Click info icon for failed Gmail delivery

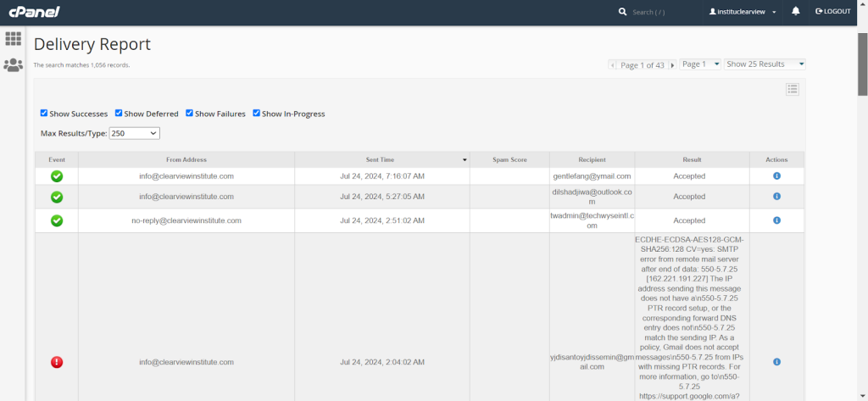(x=776, y=362)
